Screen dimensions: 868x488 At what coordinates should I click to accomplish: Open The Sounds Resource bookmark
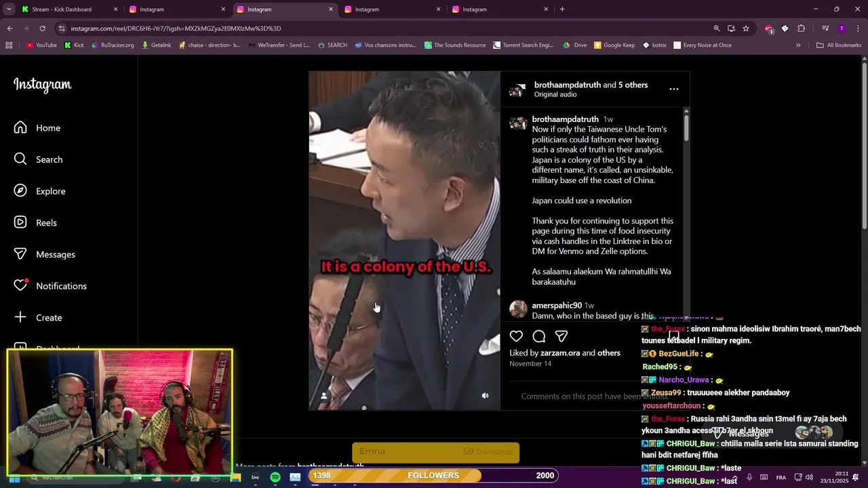coord(455,45)
